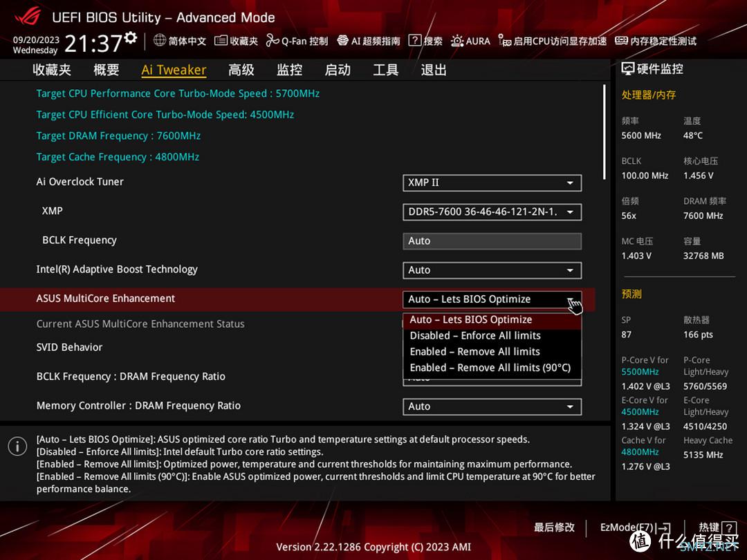Click Memory Controller : DRAM Frequency Ratio label
The height and width of the screenshot is (560, 747).
tap(138, 406)
